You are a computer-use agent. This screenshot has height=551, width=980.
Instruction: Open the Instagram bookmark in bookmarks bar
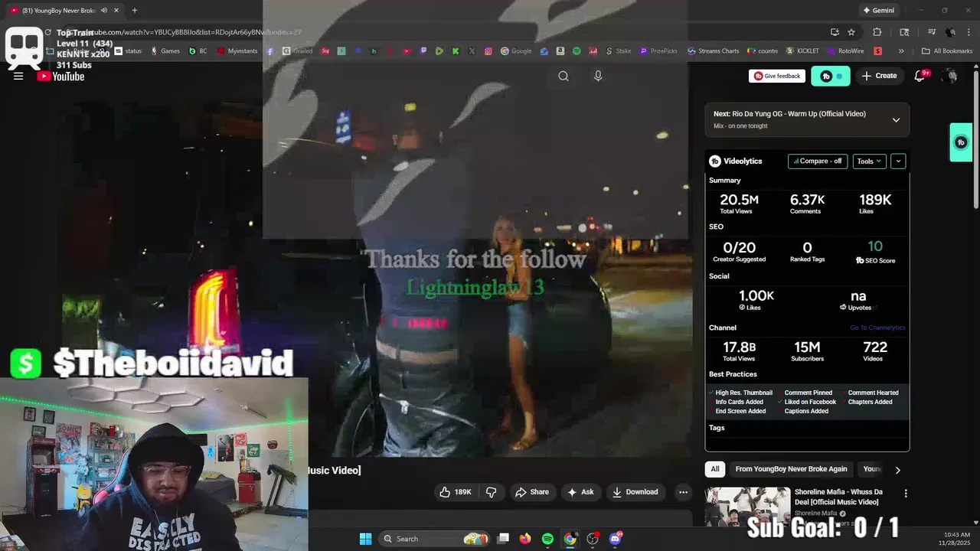point(488,51)
